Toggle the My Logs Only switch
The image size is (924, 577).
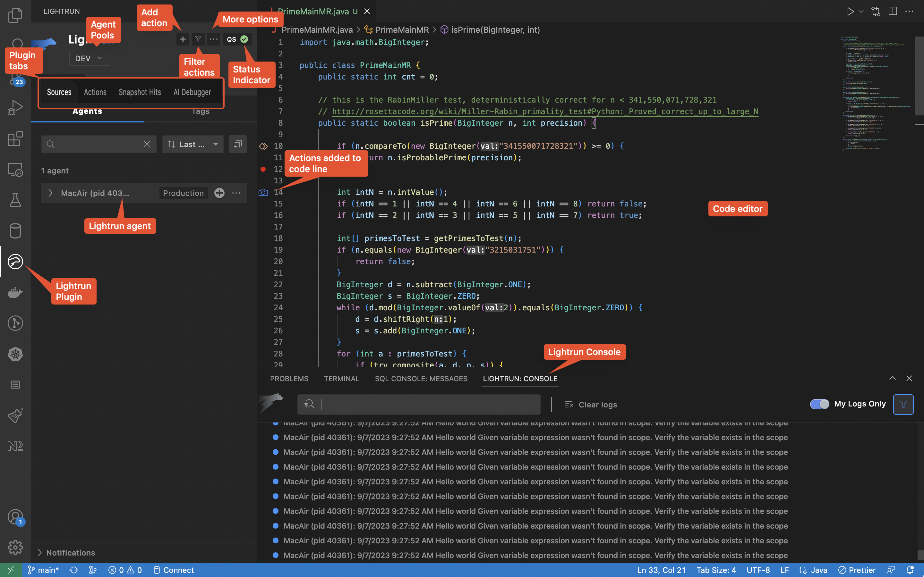[x=819, y=404]
